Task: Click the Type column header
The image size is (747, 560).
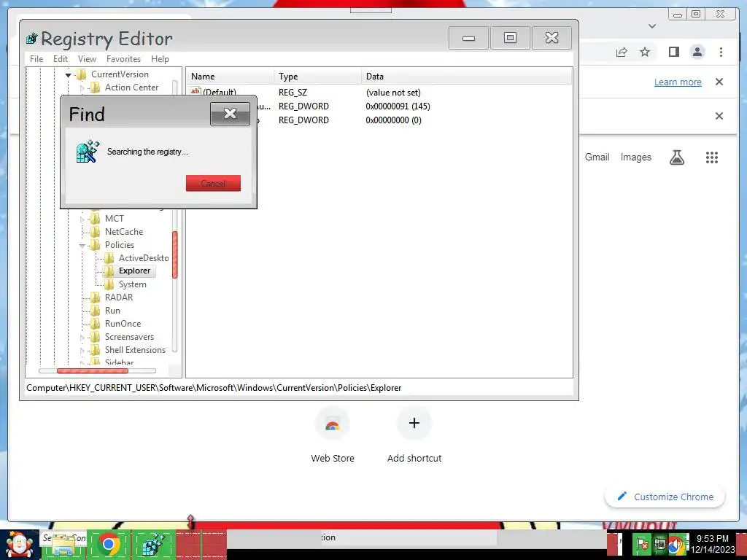Action: [x=318, y=76]
